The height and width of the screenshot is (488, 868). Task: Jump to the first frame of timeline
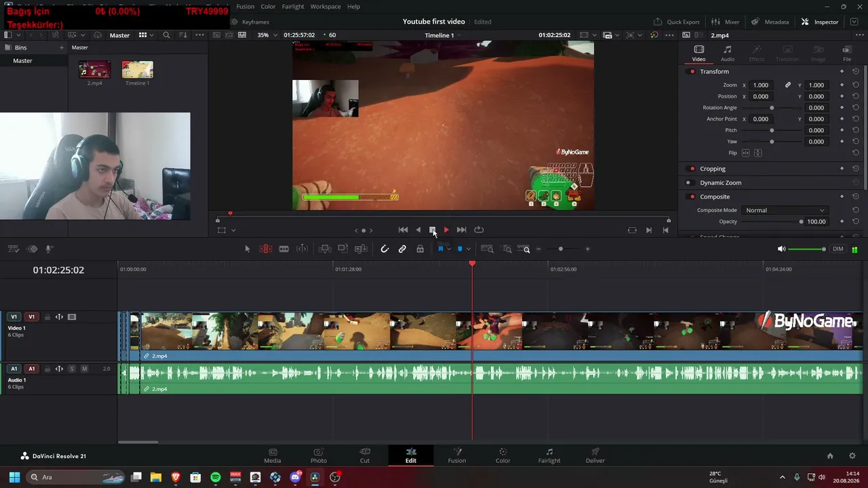tap(403, 230)
